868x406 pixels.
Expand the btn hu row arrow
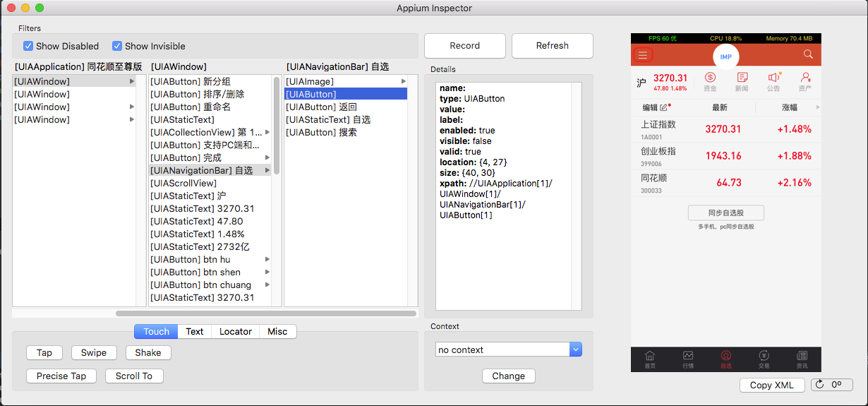tap(267, 259)
